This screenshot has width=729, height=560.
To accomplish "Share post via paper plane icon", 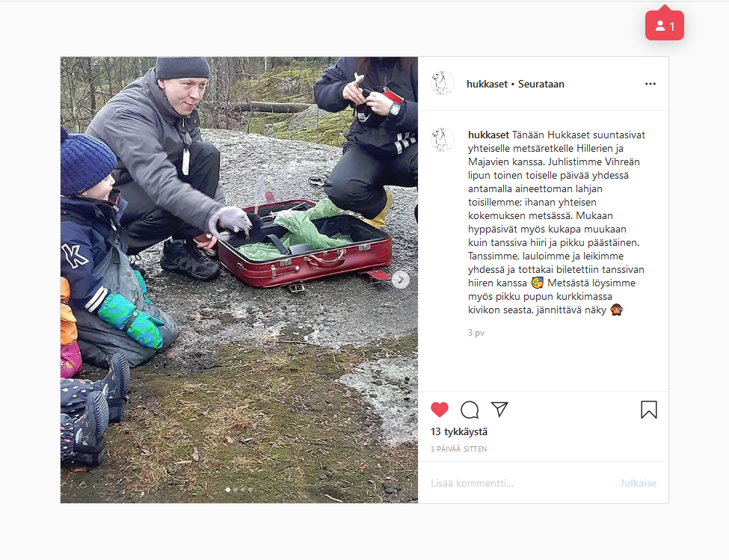I will [x=499, y=409].
